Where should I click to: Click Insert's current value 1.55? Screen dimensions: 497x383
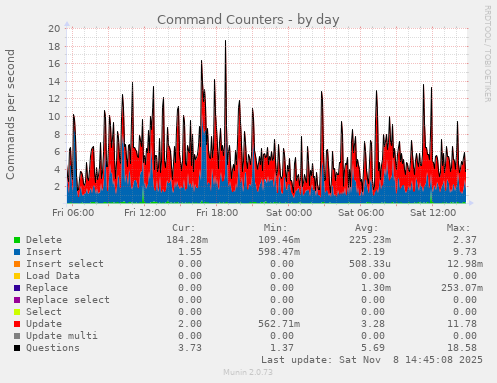point(190,252)
